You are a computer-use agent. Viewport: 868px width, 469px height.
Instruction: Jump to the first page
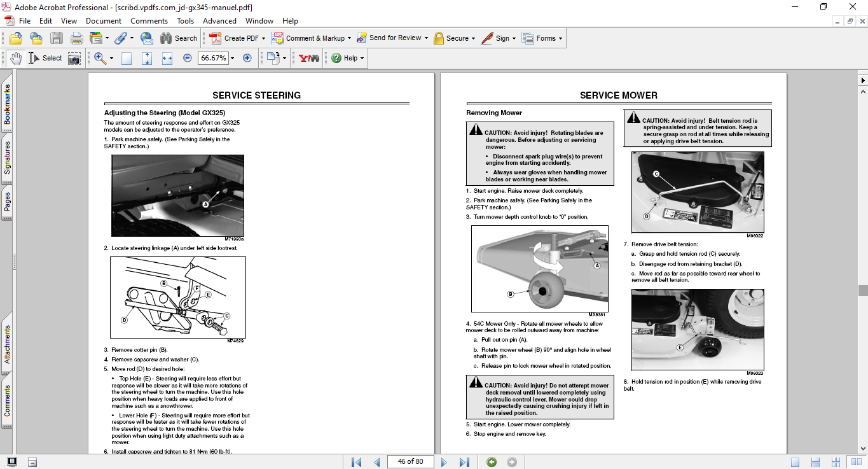click(x=357, y=462)
